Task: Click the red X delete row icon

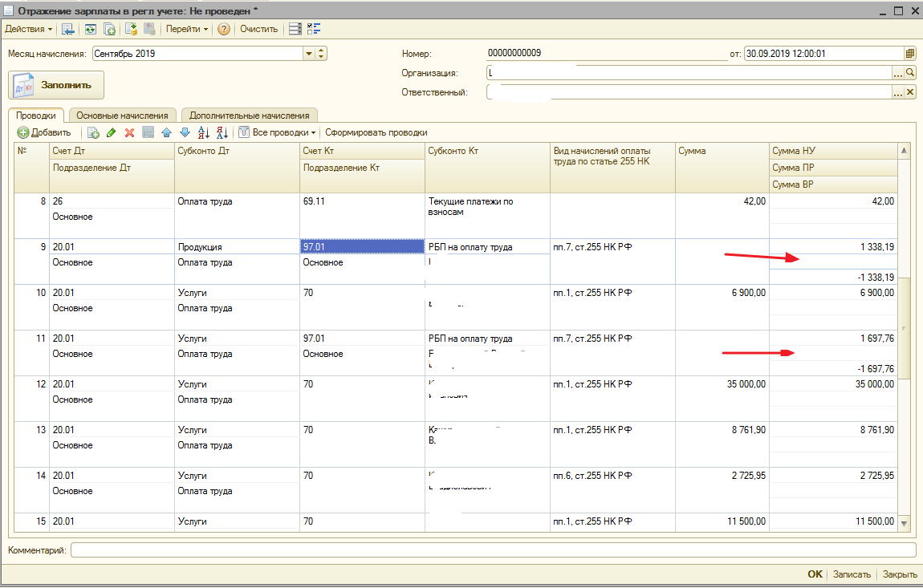Action: [x=129, y=132]
